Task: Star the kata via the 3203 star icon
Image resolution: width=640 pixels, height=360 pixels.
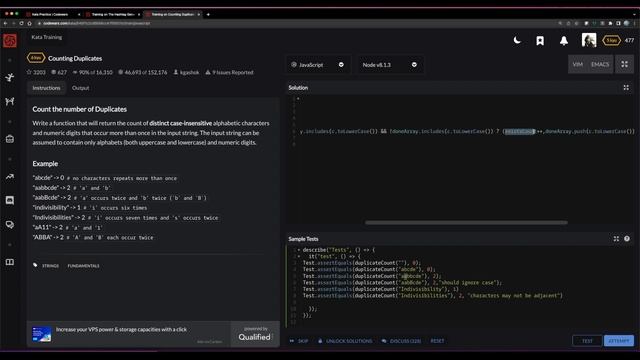Action: [29, 72]
